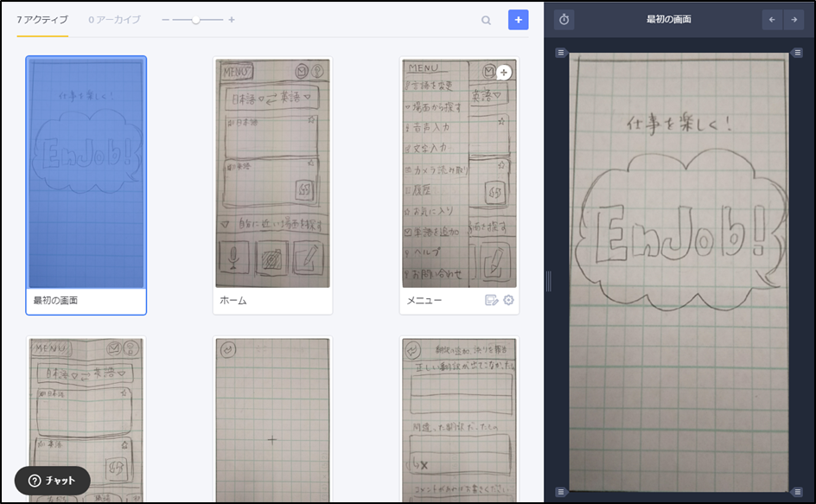Click the top-left header handle in preview
816x504 pixels.
tap(560, 53)
